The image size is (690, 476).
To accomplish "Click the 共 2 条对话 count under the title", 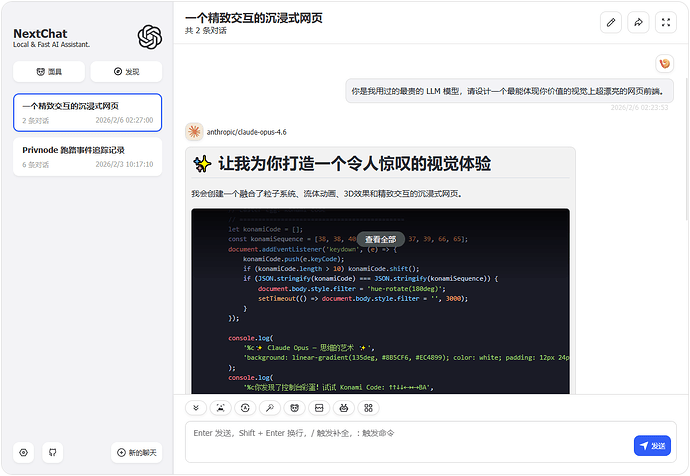I will (x=206, y=31).
